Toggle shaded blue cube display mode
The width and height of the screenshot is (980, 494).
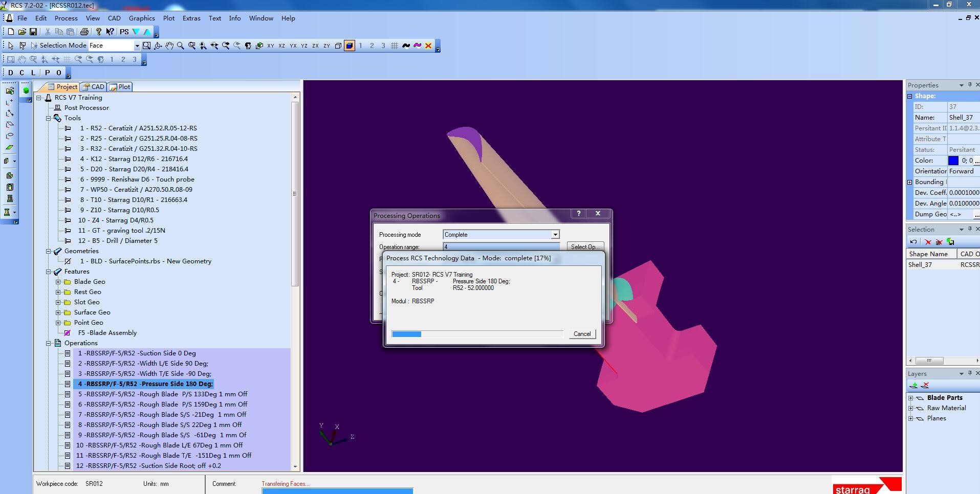click(x=349, y=46)
